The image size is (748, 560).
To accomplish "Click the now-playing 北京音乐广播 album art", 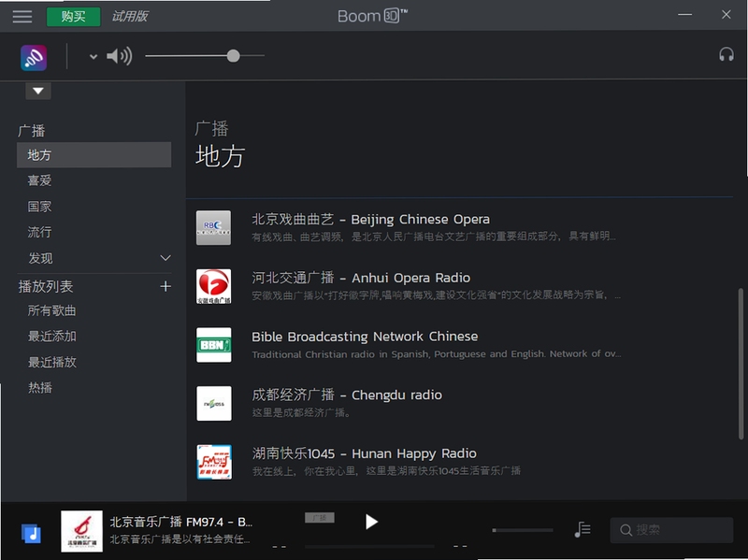I will [81, 531].
